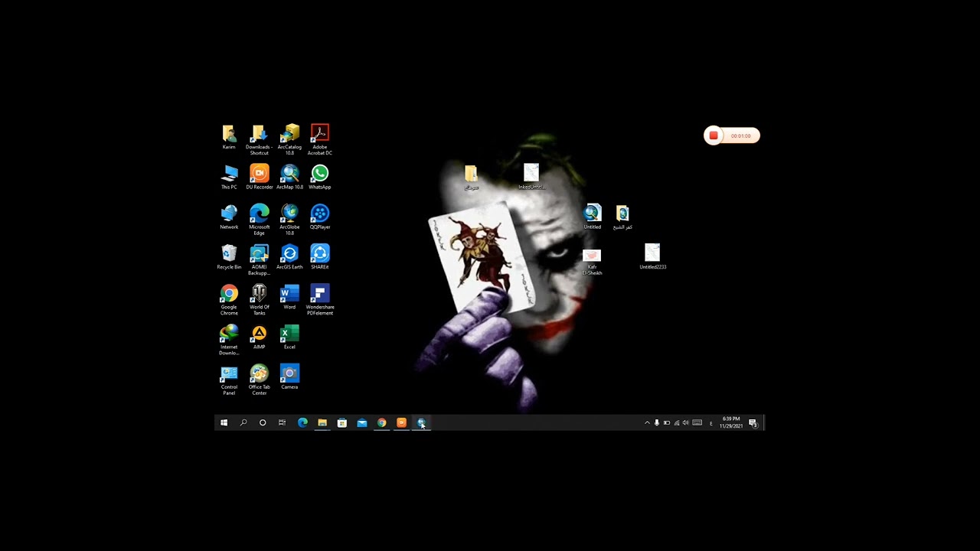Select the Microsoft Edge desktop shortcut
The height and width of the screenshot is (551, 980).
[259, 220]
